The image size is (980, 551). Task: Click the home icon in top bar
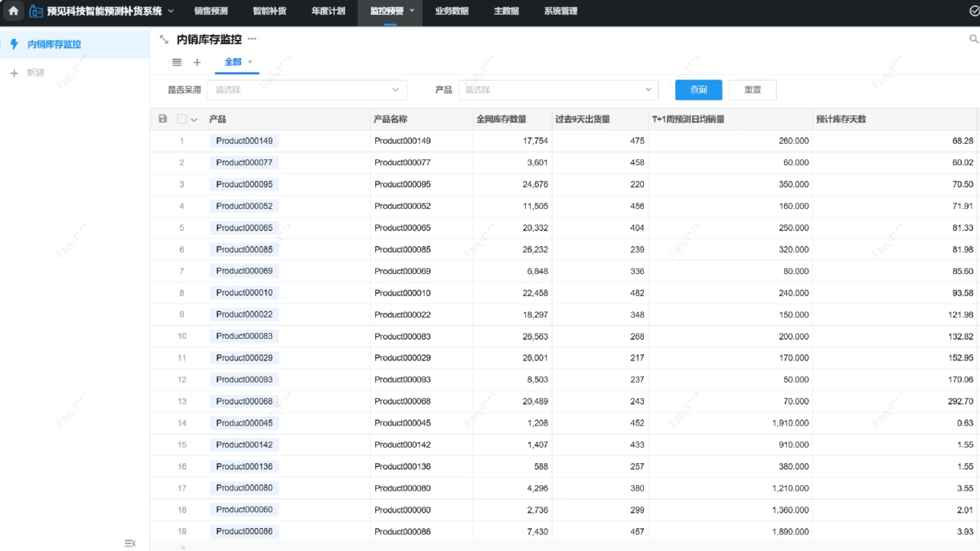tap(13, 11)
